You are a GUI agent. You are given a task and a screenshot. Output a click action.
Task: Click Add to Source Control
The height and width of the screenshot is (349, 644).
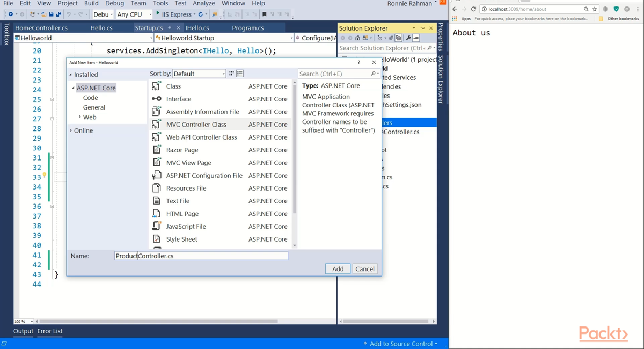[x=400, y=344]
